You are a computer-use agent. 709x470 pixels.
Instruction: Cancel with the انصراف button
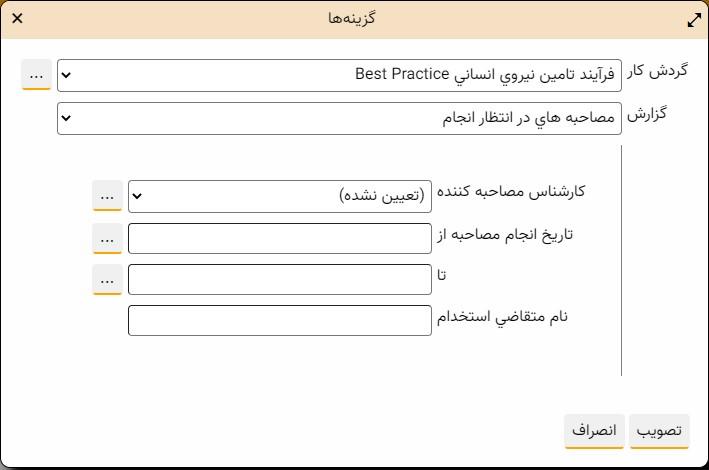[594, 431]
